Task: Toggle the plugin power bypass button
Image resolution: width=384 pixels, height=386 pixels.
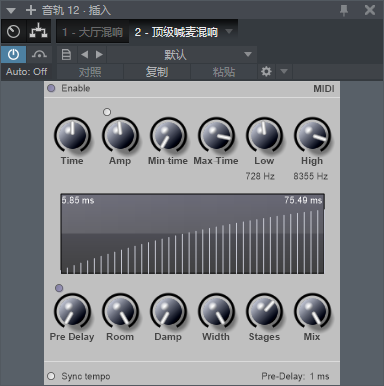Action: pos(13,54)
